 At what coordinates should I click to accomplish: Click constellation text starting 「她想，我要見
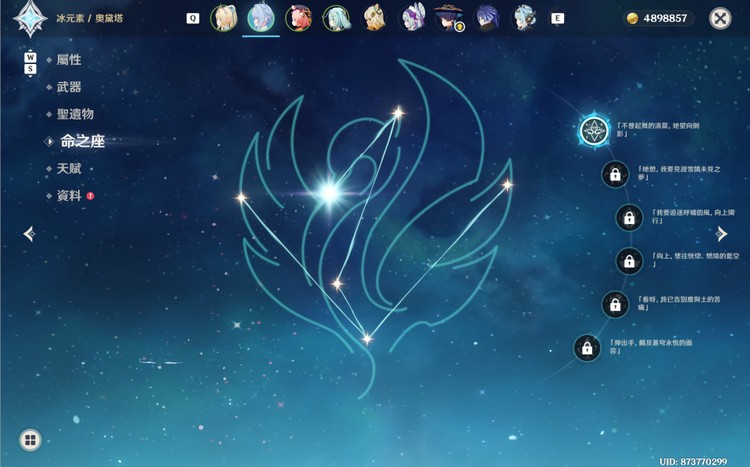pyautogui.click(x=679, y=173)
